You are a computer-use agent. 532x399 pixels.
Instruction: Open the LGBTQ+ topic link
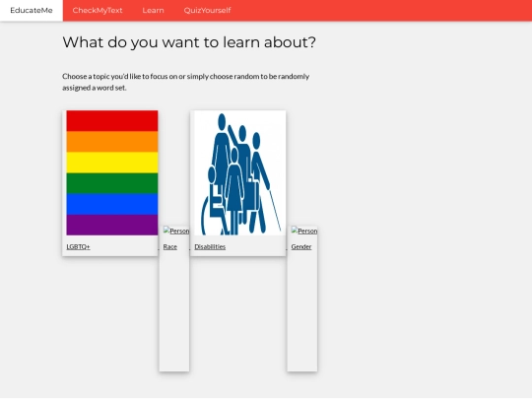78,246
